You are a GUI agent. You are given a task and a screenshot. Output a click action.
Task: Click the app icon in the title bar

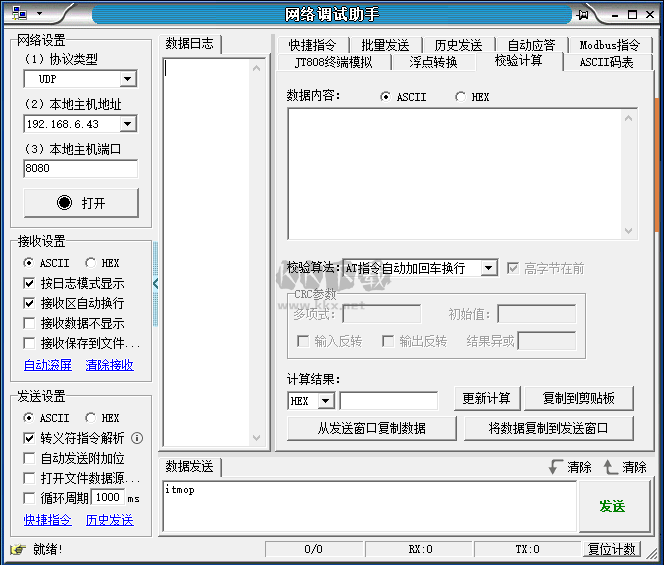coord(19,14)
